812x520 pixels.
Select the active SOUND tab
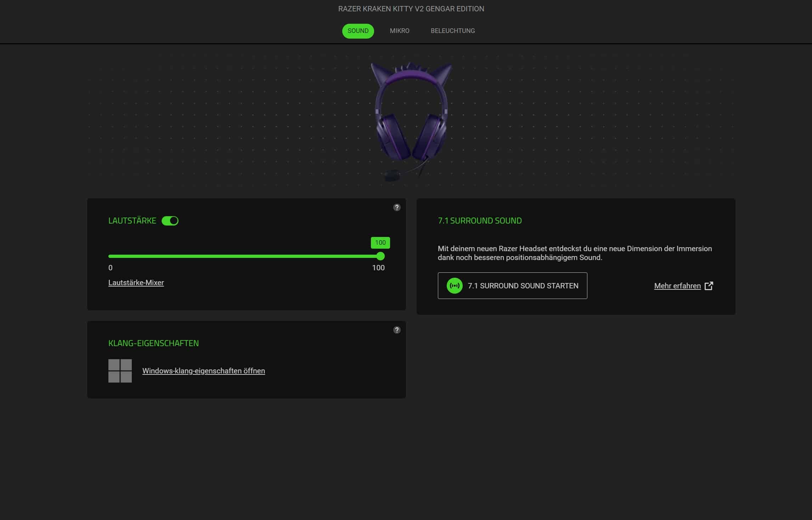pyautogui.click(x=358, y=31)
